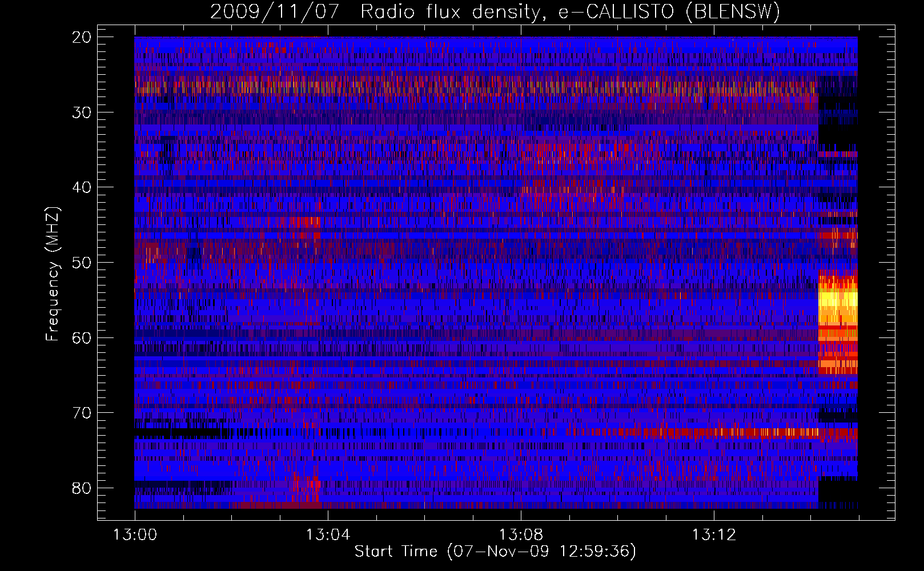924x571 pixels.
Task: Click the frequency label 40
Action: coord(82,187)
